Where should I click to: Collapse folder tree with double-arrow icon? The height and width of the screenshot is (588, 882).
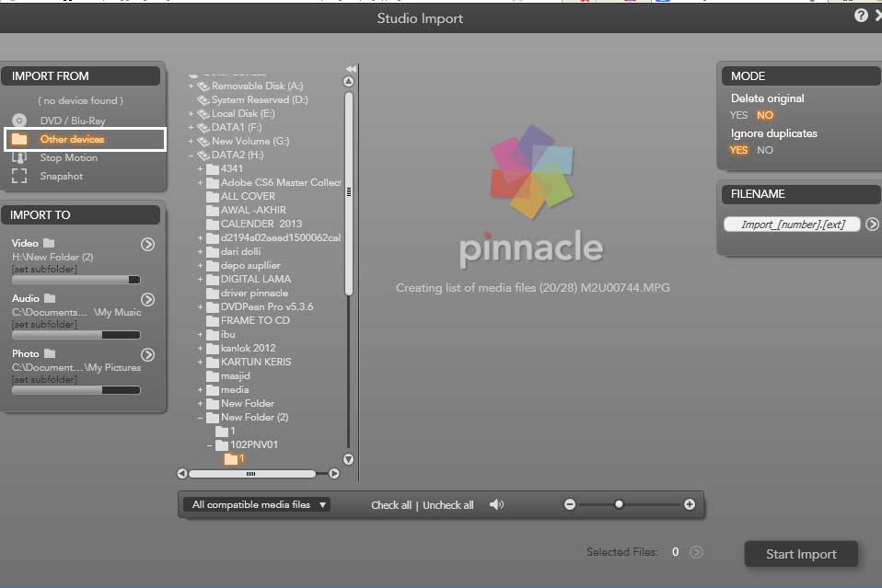(351, 69)
